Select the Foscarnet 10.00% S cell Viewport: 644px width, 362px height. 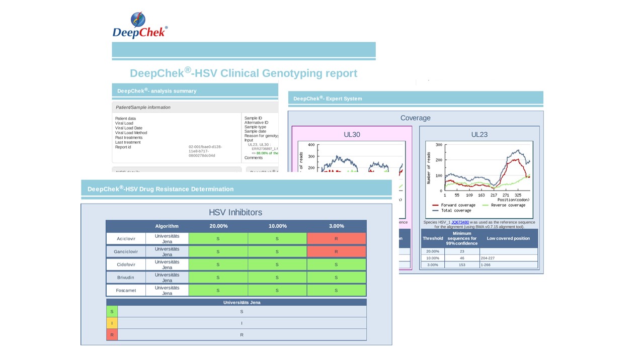coord(277,290)
